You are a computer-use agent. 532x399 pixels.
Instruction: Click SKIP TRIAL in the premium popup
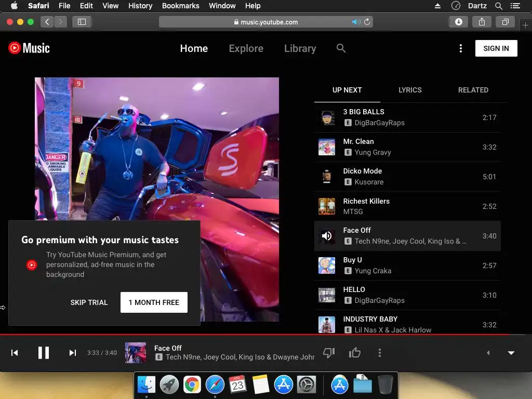(x=89, y=303)
